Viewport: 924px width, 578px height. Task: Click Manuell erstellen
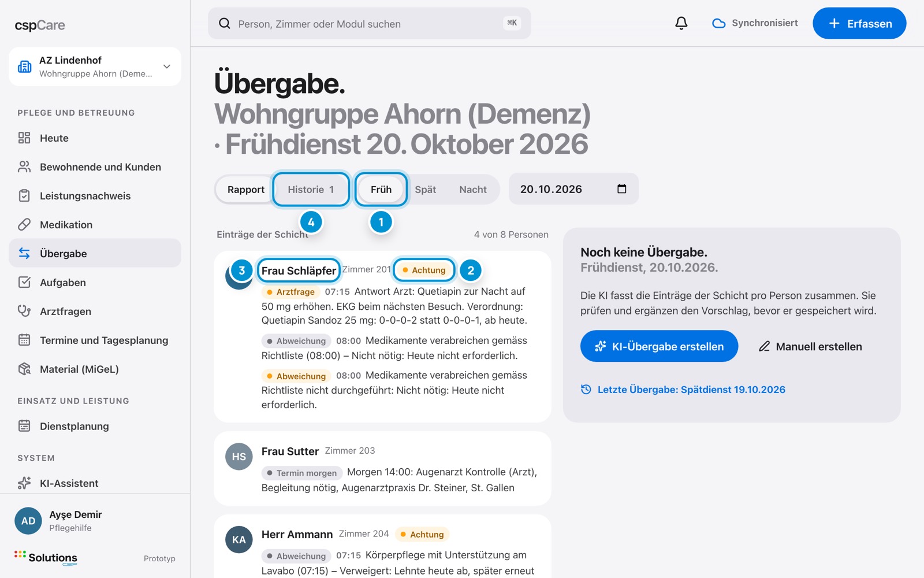pyautogui.click(x=810, y=346)
